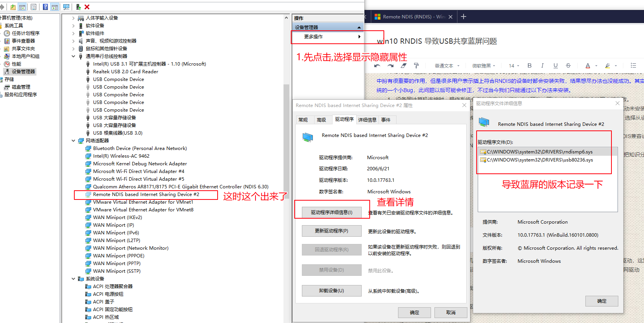Screen dimensions: 644x323
Task: Collapse the 系统设备 category
Action: point(73,279)
